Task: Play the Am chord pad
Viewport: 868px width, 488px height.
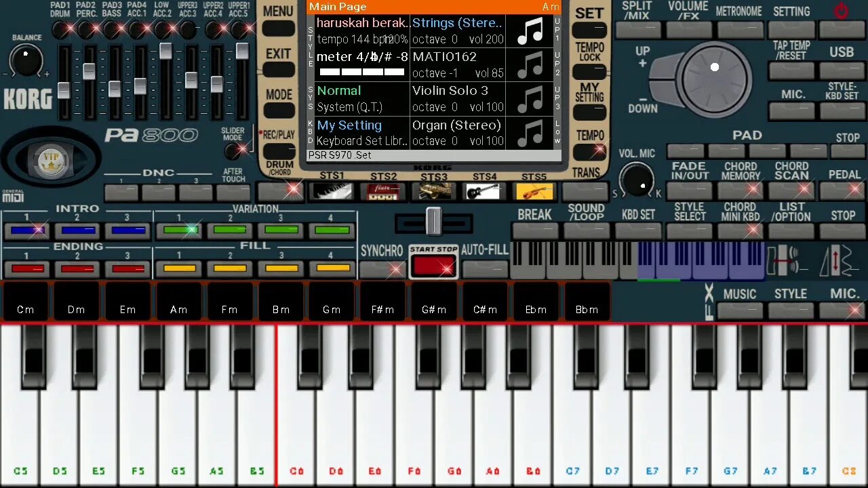Action: point(178,302)
